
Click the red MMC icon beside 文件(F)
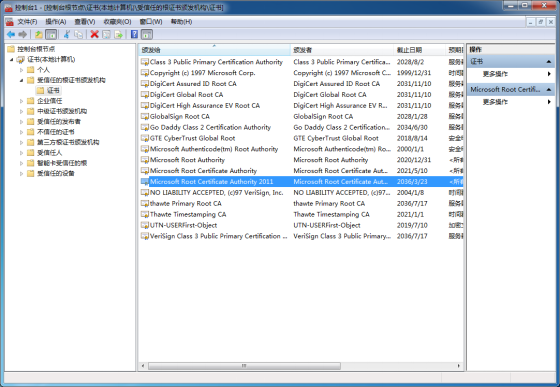tap(9, 22)
